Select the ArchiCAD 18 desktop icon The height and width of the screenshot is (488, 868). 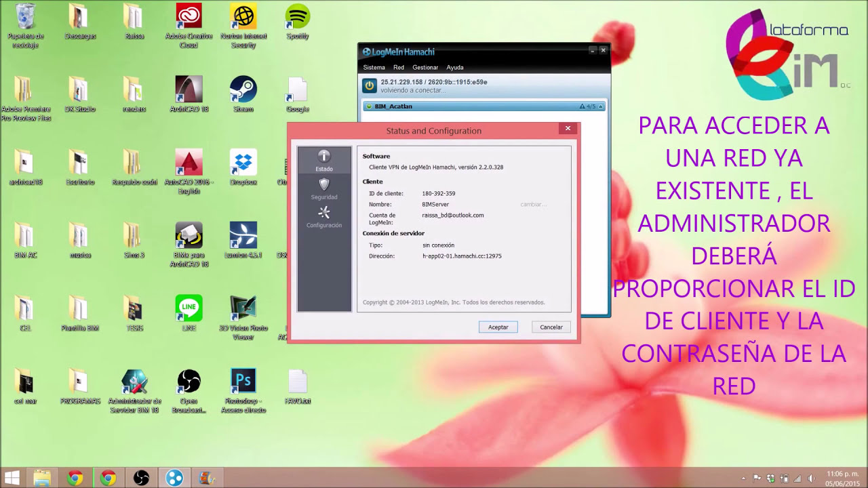(189, 94)
